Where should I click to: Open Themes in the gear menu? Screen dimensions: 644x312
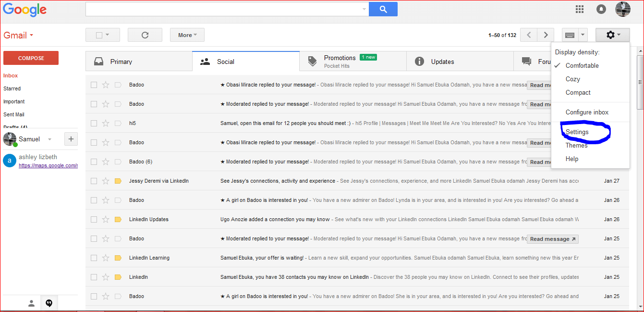click(576, 145)
